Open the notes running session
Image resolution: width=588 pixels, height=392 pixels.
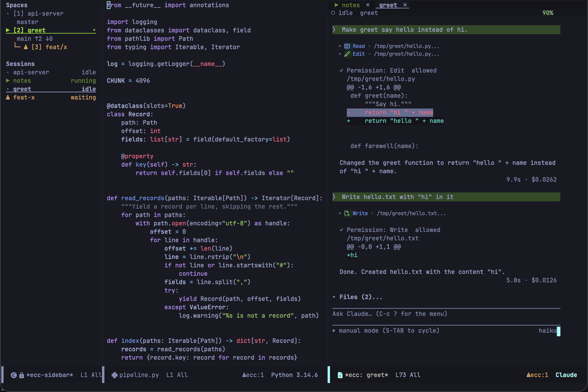click(x=51, y=81)
